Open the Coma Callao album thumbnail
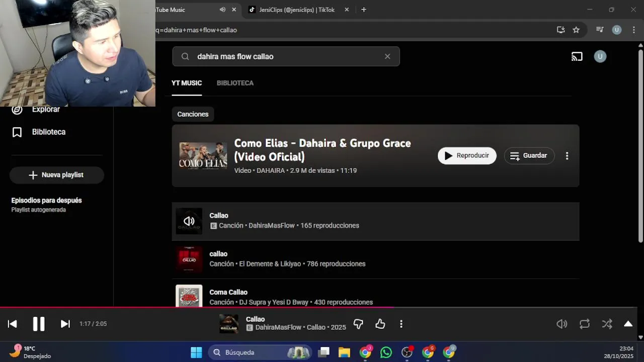Screen dimensions: 644x362 (x=189, y=296)
